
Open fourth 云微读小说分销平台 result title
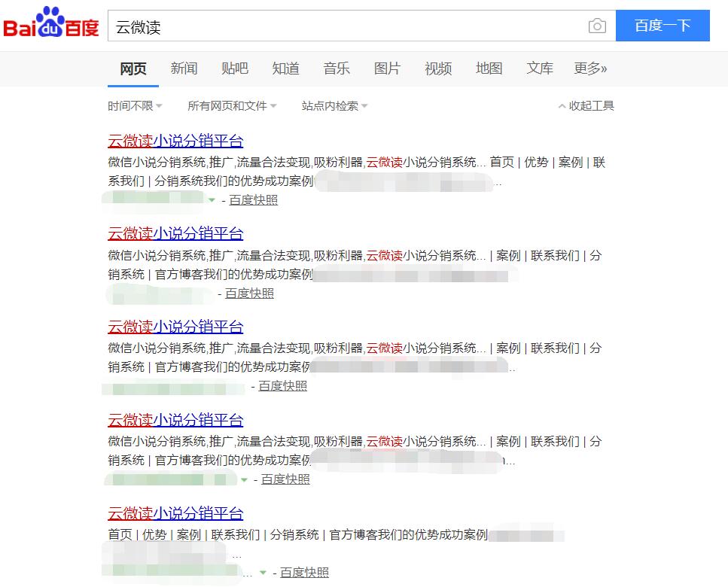point(175,420)
